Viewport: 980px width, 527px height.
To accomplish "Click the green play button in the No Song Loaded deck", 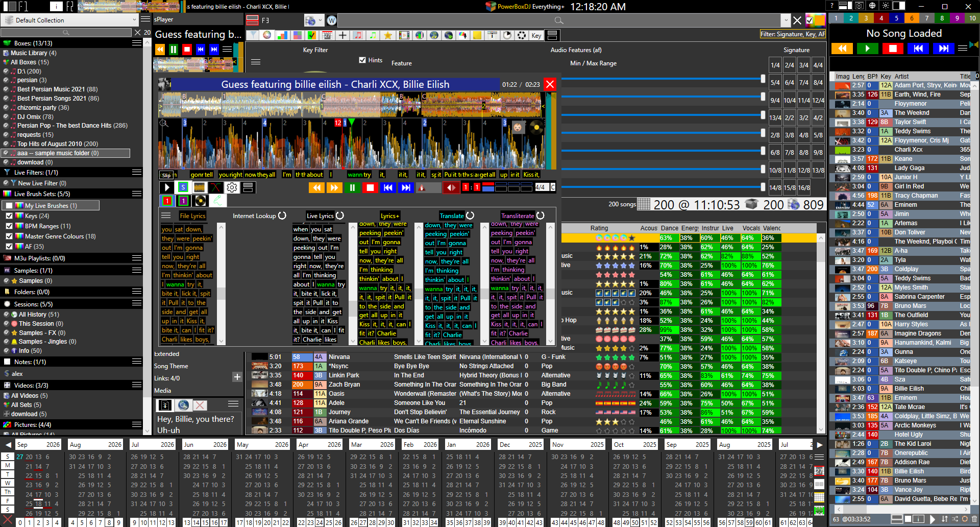I will [x=867, y=49].
